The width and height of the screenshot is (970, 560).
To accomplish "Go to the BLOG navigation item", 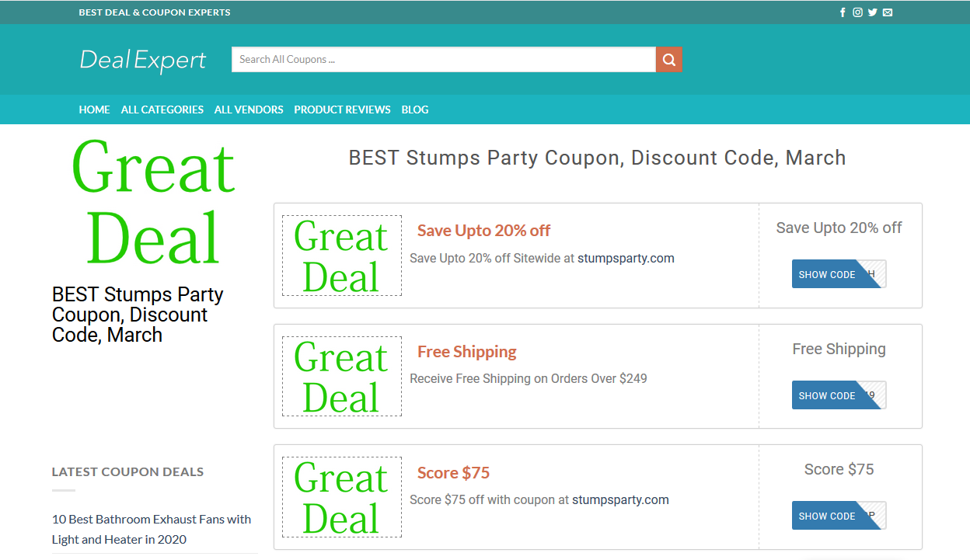I will point(414,110).
